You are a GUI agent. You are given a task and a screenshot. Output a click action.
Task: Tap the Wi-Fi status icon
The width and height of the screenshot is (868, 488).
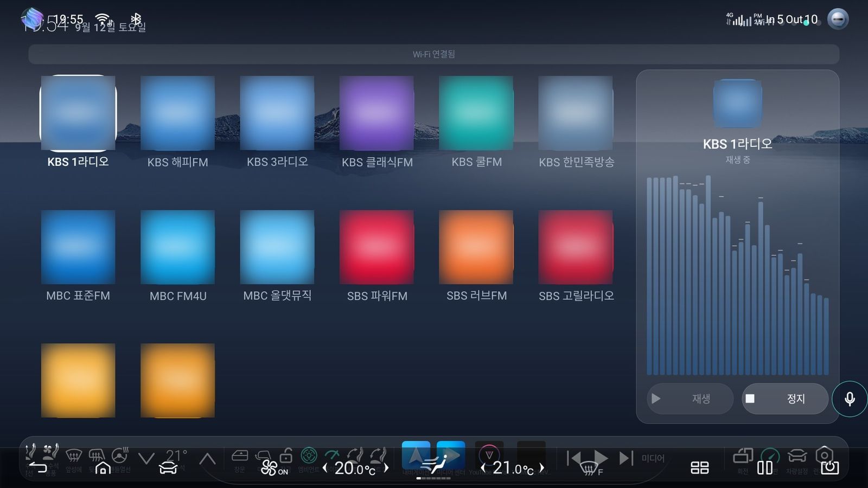[103, 20]
